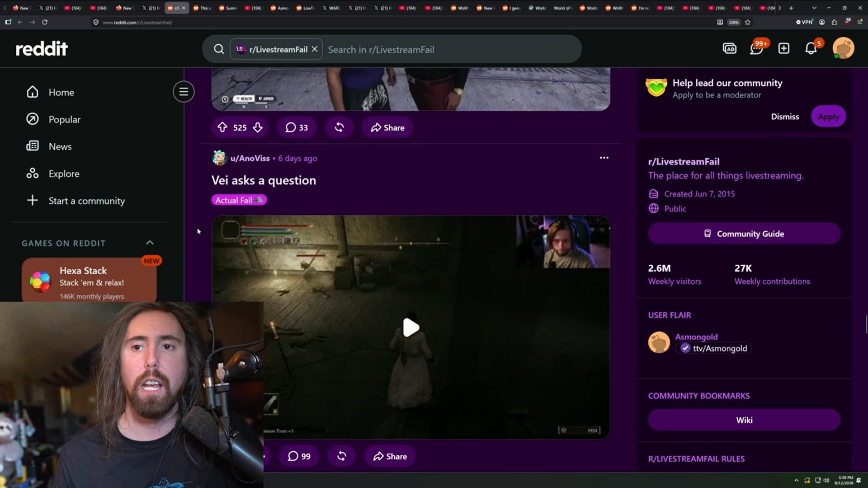The image size is (868, 488).
Task: Open a new browser tab
Action: pyautogui.click(x=791, y=8)
